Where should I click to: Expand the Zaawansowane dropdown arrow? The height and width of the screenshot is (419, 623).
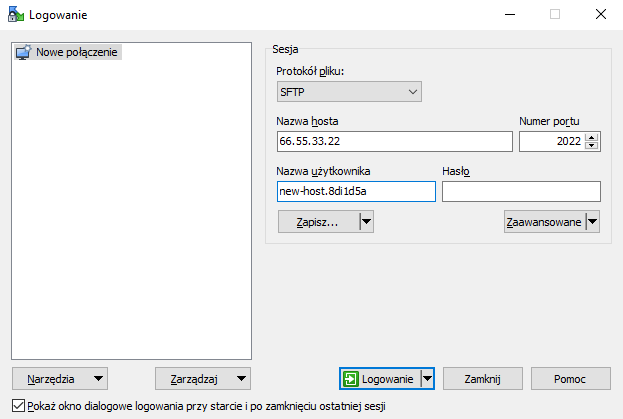(x=592, y=222)
